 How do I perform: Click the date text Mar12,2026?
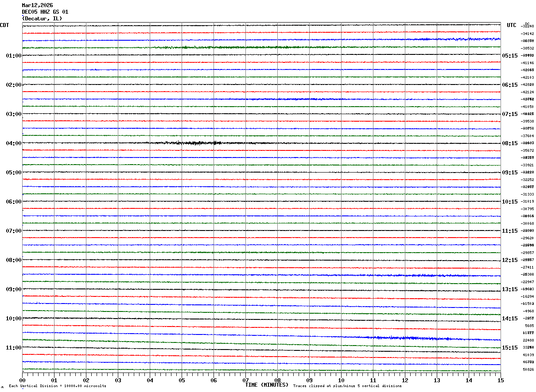coord(37,5)
